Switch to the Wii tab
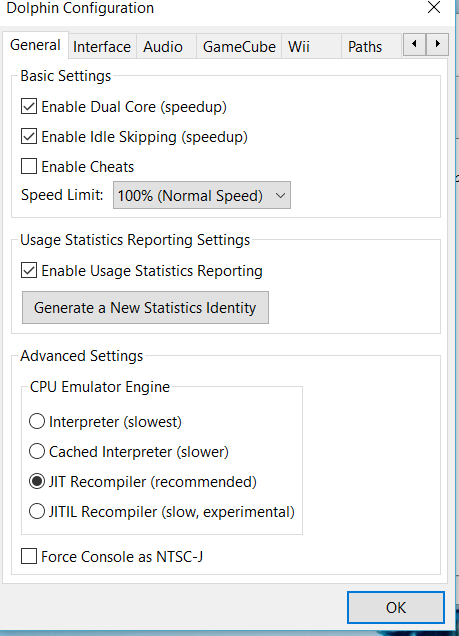The height and width of the screenshot is (636, 459). pos(299,47)
